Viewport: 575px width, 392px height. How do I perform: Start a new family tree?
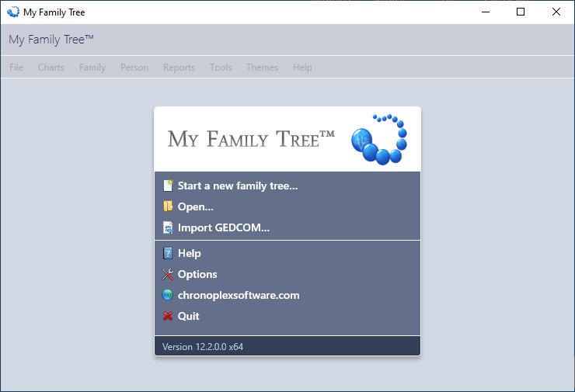238,186
